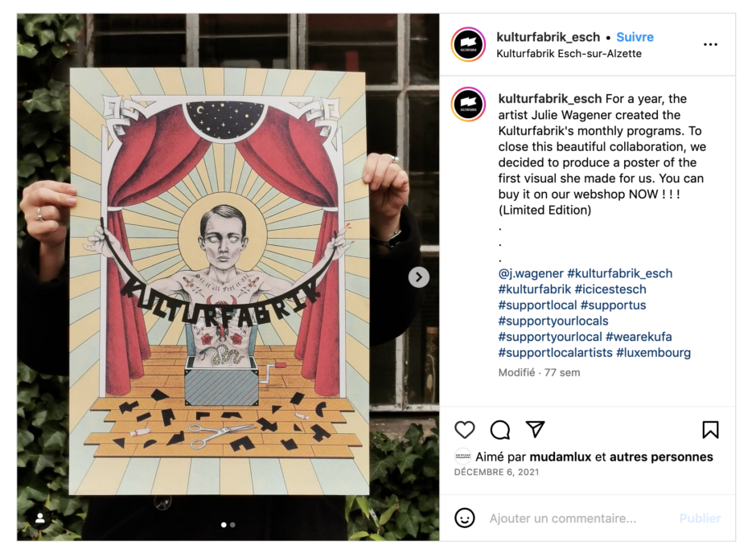The height and width of the screenshot is (557, 756).
Task: Follow the account with Suivre
Action: (635, 37)
